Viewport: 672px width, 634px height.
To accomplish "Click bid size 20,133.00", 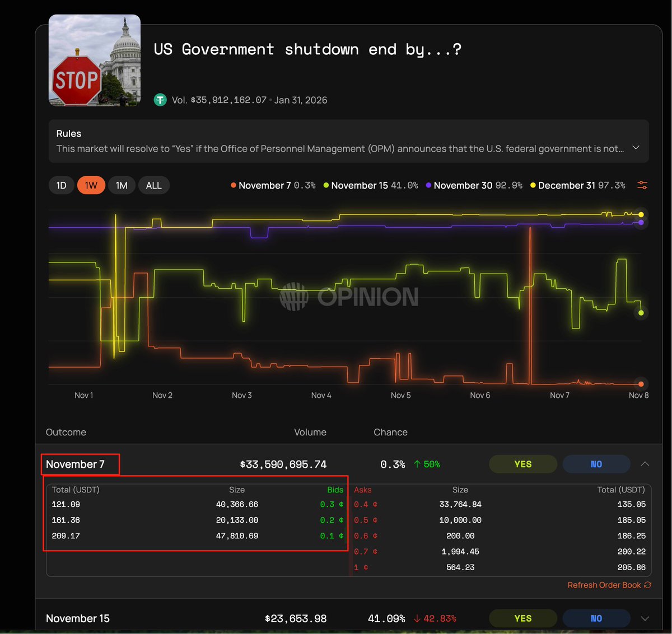I will [237, 520].
